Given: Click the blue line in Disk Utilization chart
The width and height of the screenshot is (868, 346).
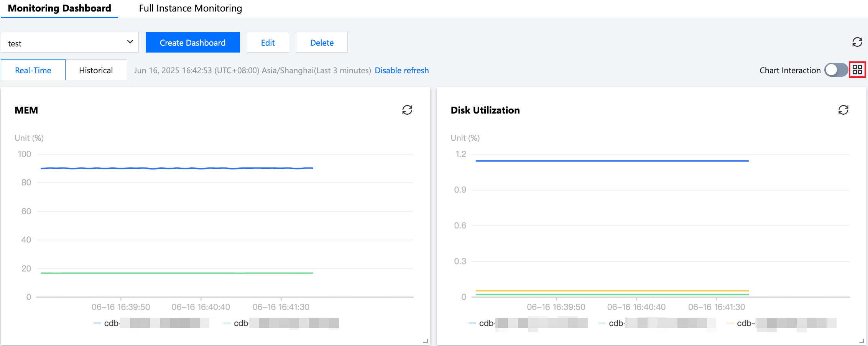Looking at the screenshot, I should point(612,161).
